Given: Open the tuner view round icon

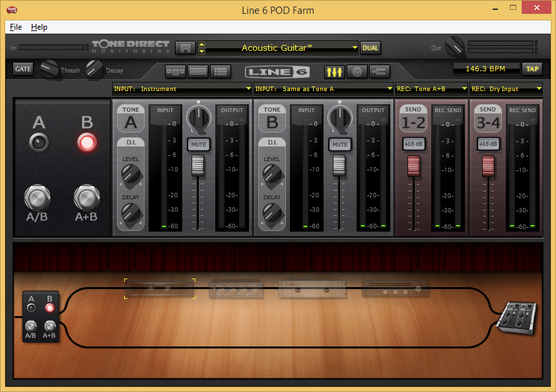Looking at the screenshot, I should [x=357, y=71].
